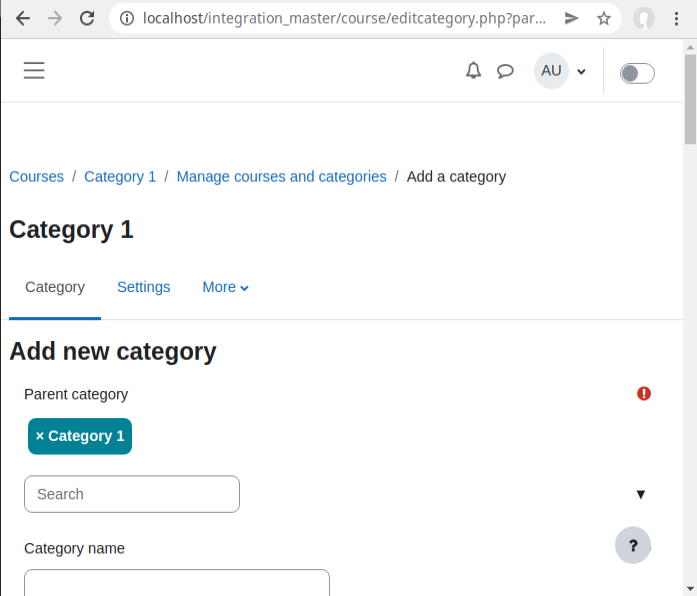Click the browser reload icon
The width and height of the screenshot is (697, 596).
[x=87, y=18]
